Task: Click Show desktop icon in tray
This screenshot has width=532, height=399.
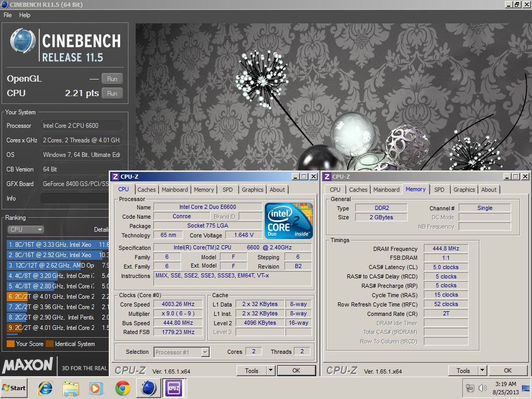Action: (526, 388)
